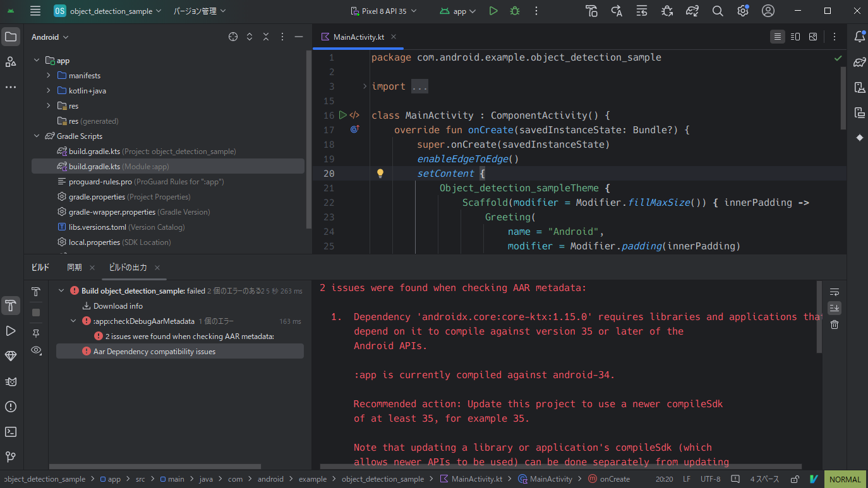Open the Terminal tool window
Image resolution: width=868 pixels, height=488 pixels.
click(11, 432)
